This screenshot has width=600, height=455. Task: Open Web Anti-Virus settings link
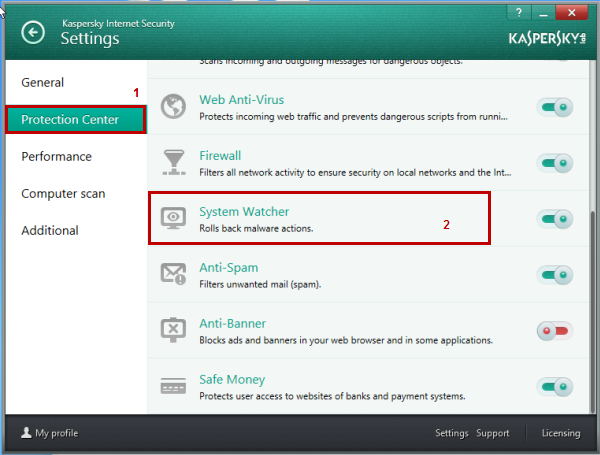tap(241, 99)
